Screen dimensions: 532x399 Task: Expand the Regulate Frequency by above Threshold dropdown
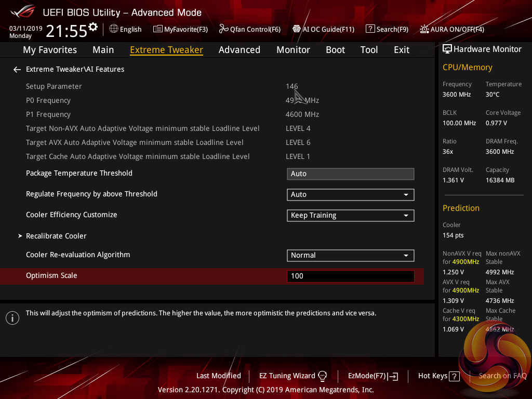pos(350,195)
